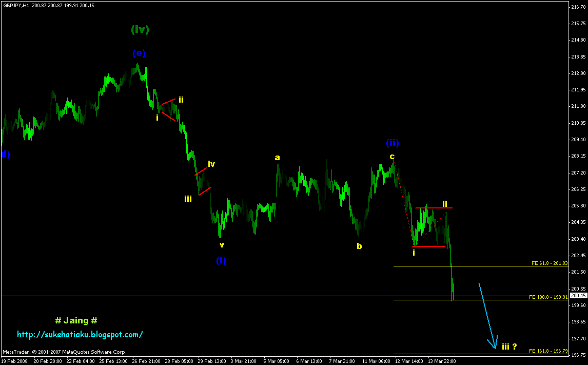Click the 215.75 price axis value

point(578,23)
